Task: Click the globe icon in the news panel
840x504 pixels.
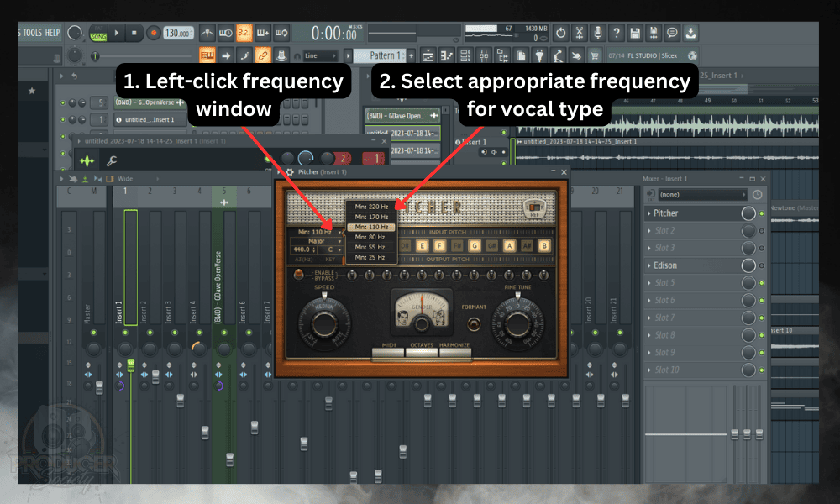Action: (692, 55)
